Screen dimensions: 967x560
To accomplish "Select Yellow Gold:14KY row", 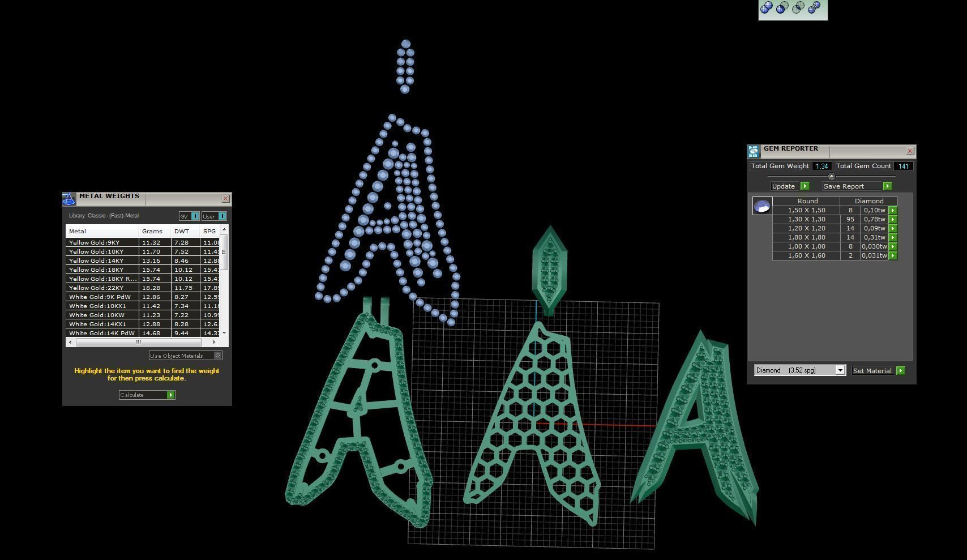I will [x=143, y=260].
